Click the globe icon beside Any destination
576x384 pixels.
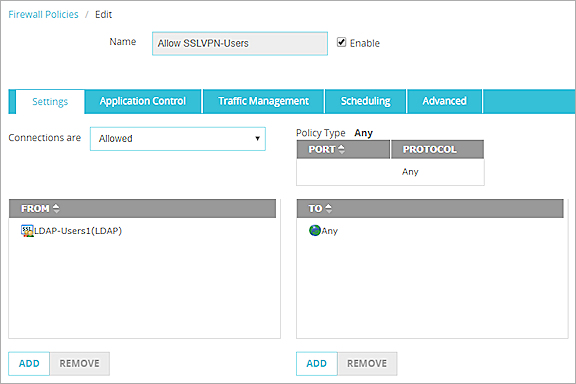[315, 230]
